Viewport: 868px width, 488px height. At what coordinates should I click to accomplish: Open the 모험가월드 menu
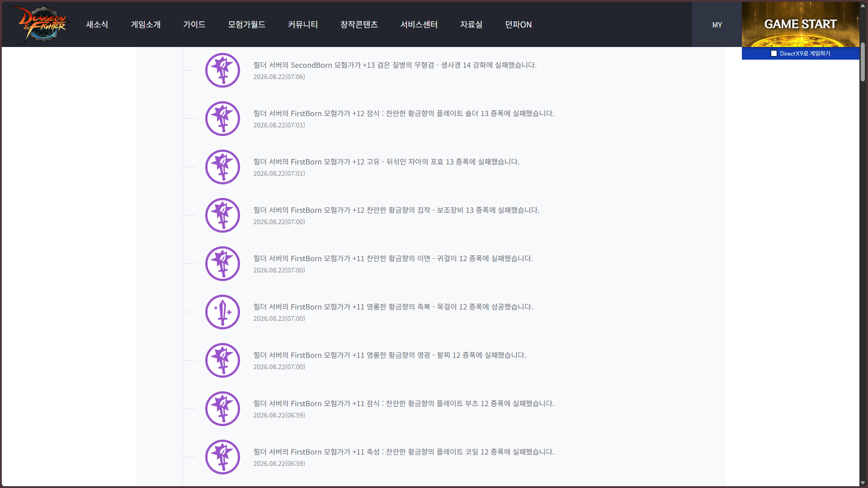247,24
